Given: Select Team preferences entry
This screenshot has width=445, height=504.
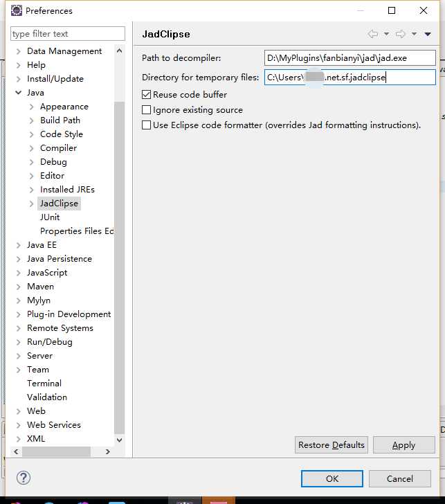Looking at the screenshot, I should tap(38, 369).
